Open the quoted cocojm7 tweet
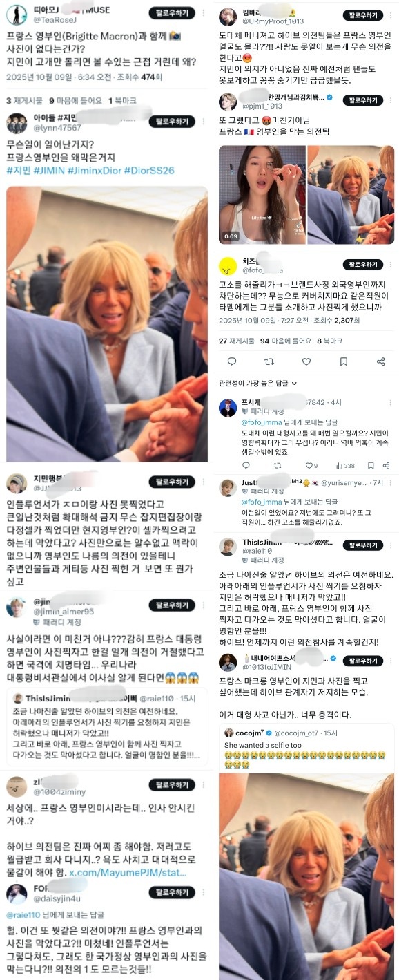The height and width of the screenshot is (980, 399). pyautogui.click(x=306, y=850)
